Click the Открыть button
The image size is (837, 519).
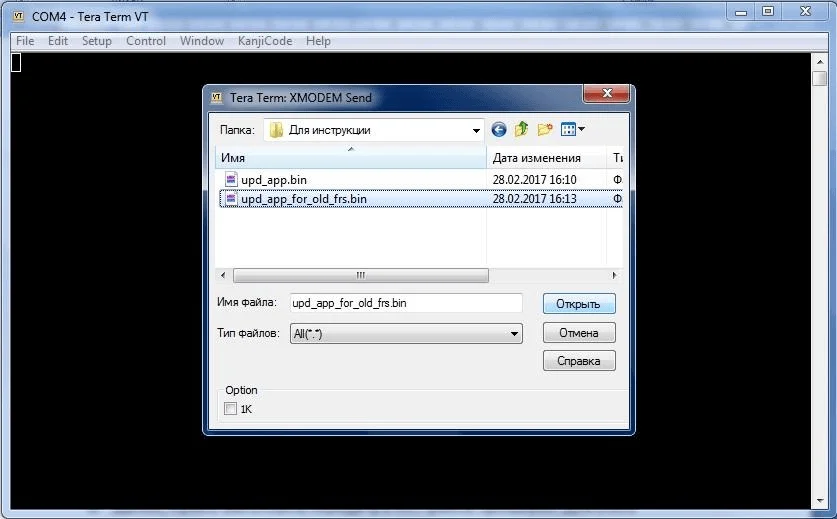[579, 304]
